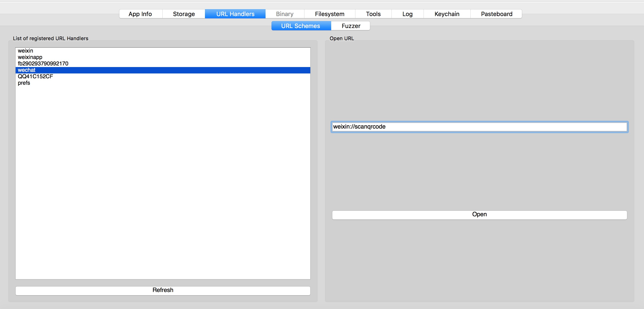Open the Binary tab
The image size is (644, 309).
tap(285, 14)
